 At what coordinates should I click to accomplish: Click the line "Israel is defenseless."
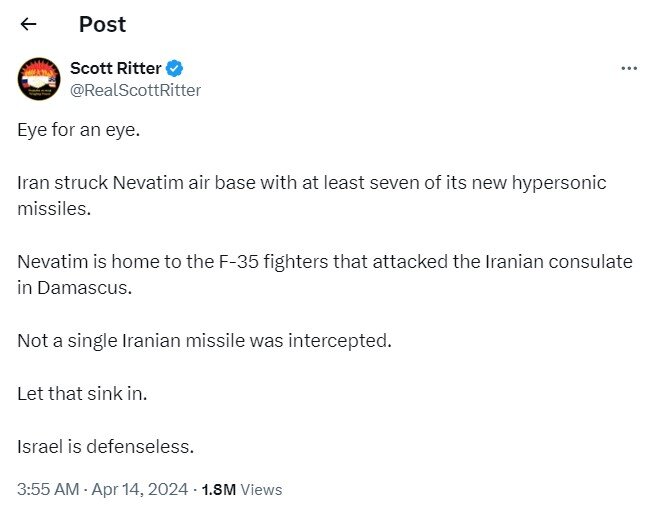(x=105, y=445)
